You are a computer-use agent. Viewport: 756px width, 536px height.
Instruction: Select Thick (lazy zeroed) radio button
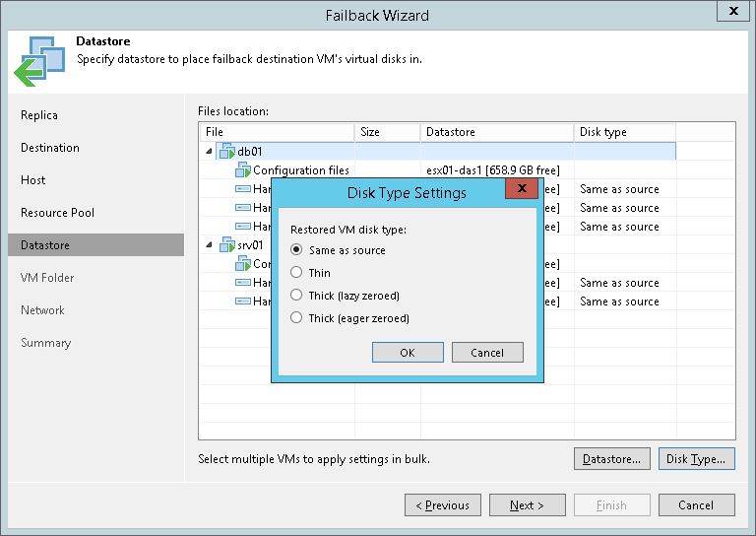[296, 296]
